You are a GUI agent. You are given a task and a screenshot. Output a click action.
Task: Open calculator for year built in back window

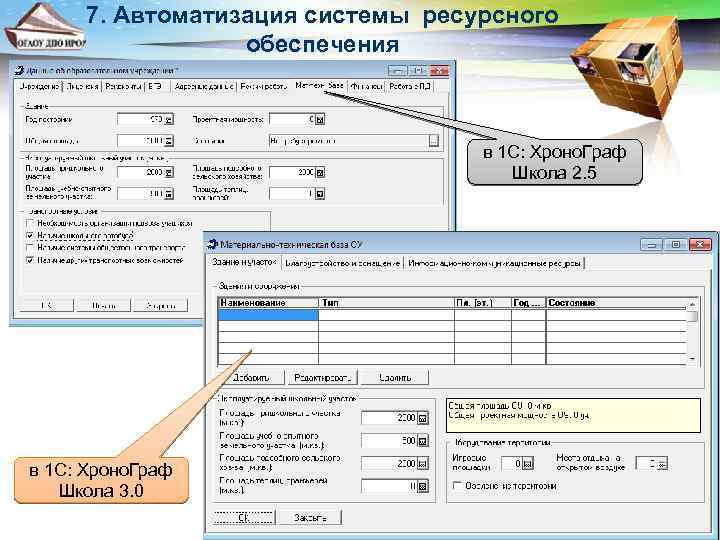[169, 119]
